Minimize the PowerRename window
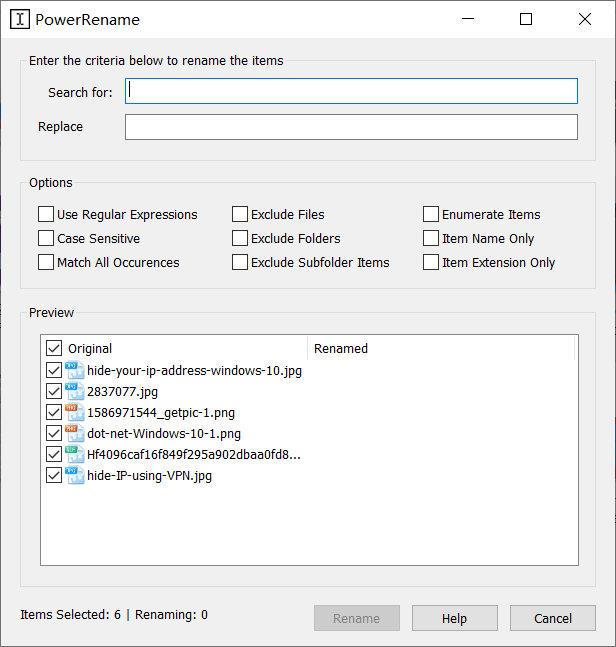This screenshot has height=647, width=616. click(x=468, y=19)
